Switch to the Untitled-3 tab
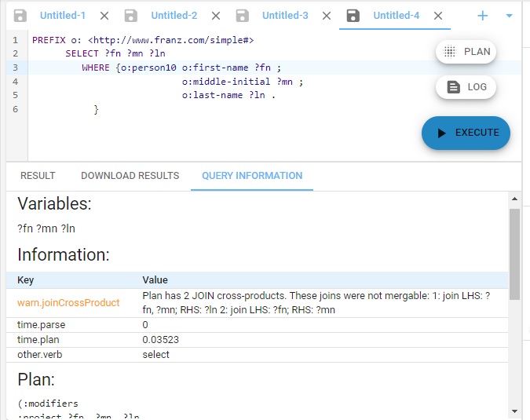Screen dimensions: 530x420 [x=285, y=16]
